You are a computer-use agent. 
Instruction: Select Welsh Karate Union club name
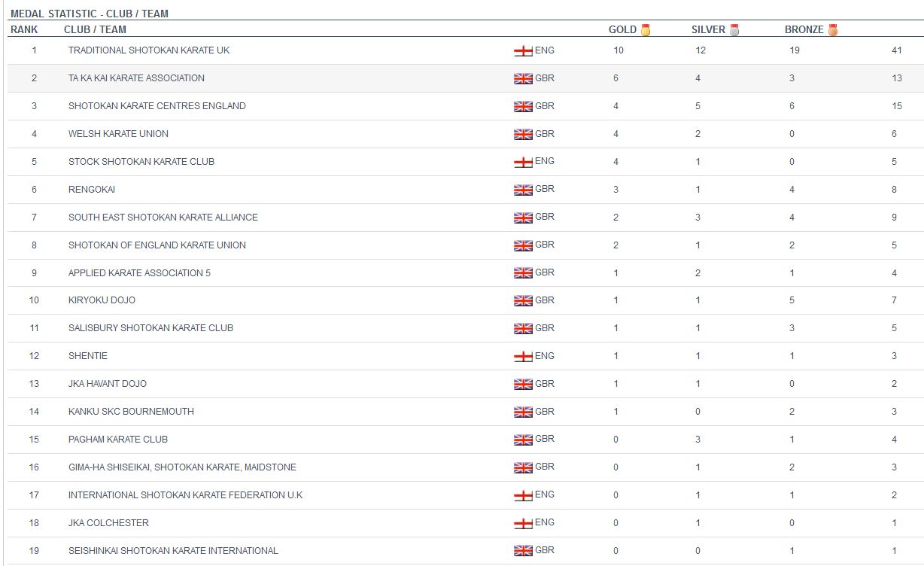(118, 134)
